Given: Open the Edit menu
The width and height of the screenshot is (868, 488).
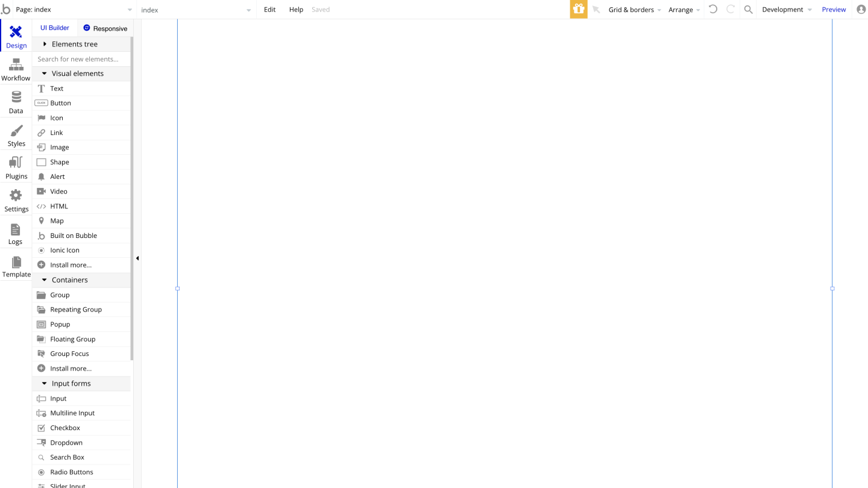Looking at the screenshot, I should [269, 10].
